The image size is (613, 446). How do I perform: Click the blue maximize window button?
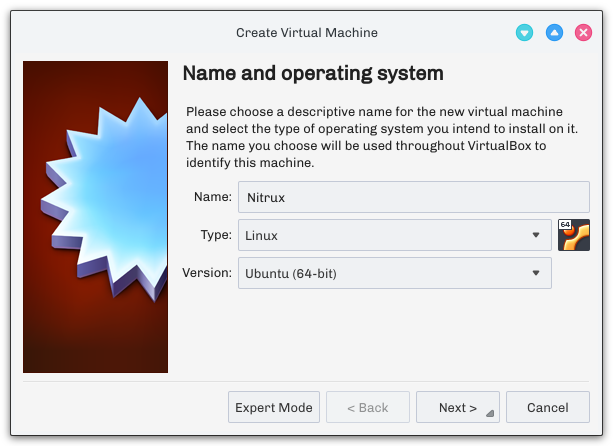click(554, 32)
